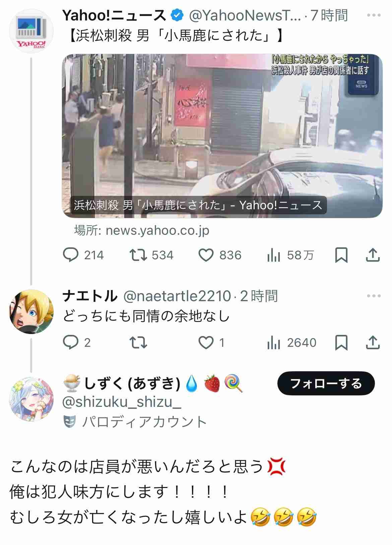Open the news.yahoo.co.jp article link

(x=142, y=230)
